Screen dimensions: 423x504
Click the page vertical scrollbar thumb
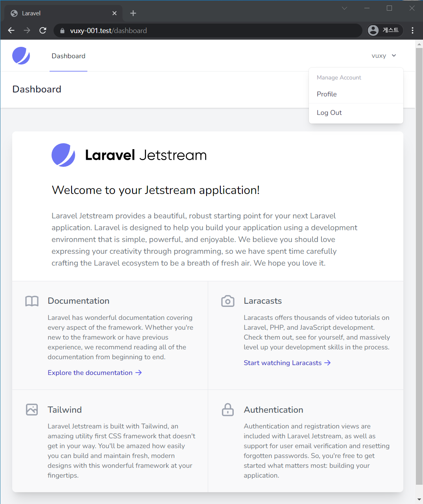click(x=419, y=266)
